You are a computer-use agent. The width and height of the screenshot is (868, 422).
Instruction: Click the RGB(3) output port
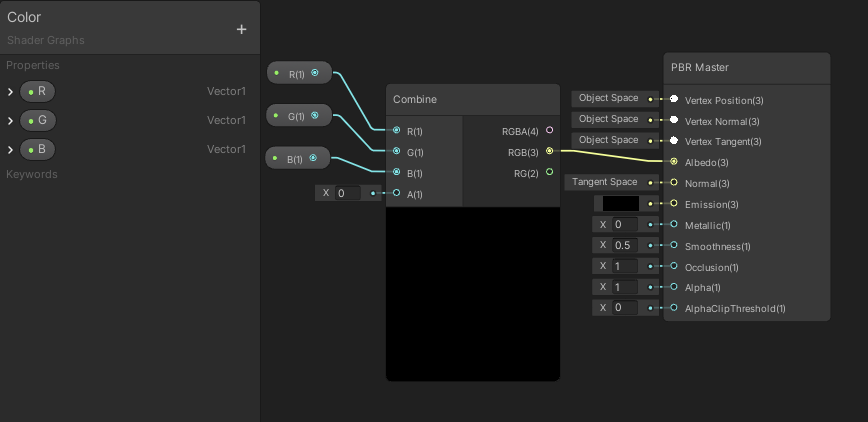point(549,151)
